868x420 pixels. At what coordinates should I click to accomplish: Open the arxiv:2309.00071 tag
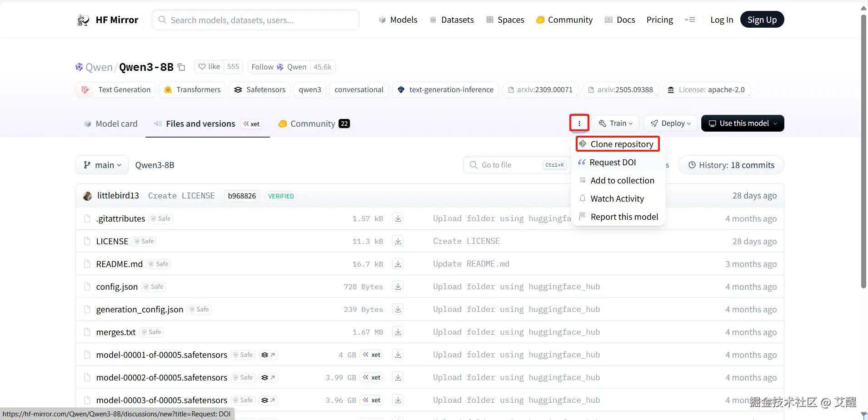(x=540, y=90)
